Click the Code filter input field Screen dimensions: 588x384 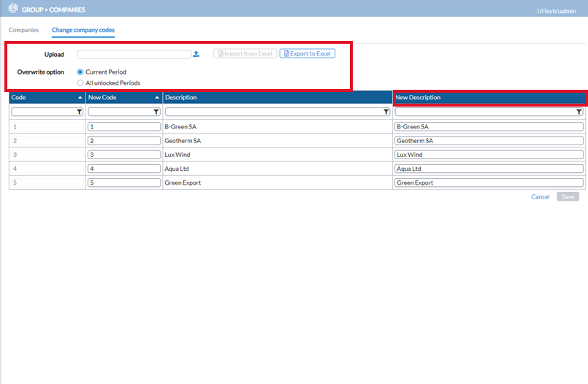[47, 112]
